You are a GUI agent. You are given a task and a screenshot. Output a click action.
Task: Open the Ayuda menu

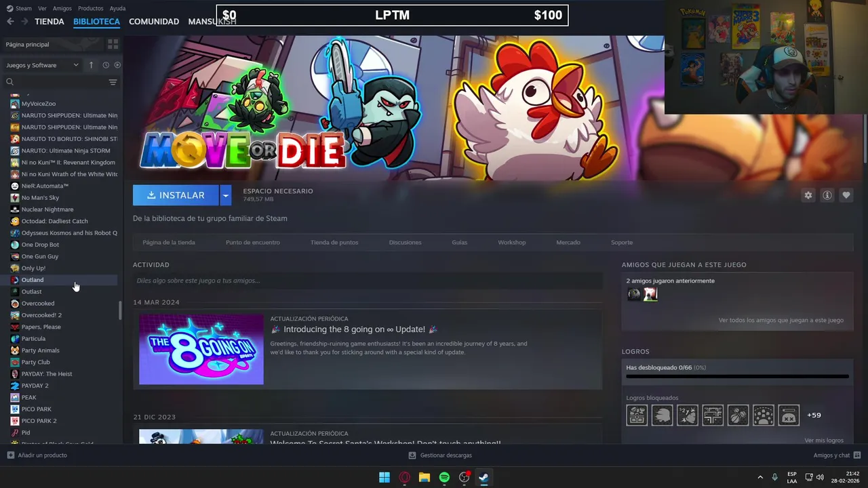(x=117, y=8)
